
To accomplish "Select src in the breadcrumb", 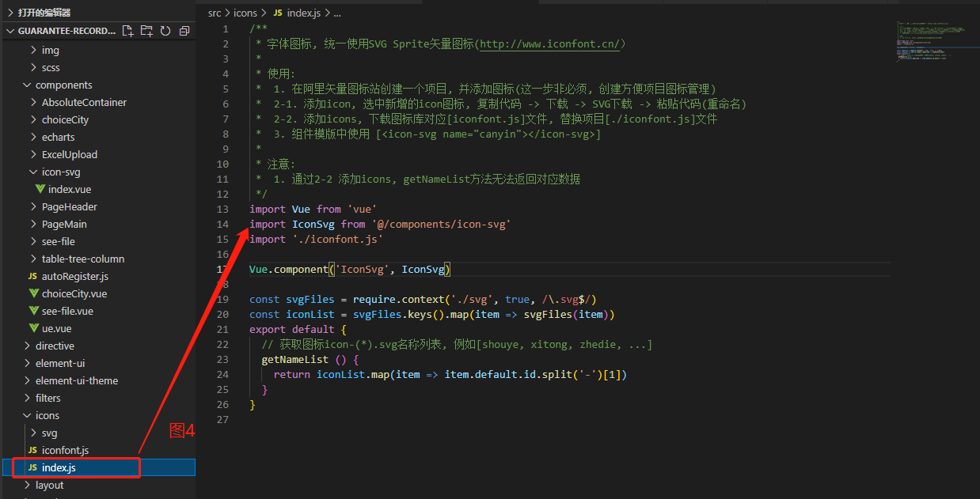I will [215, 13].
